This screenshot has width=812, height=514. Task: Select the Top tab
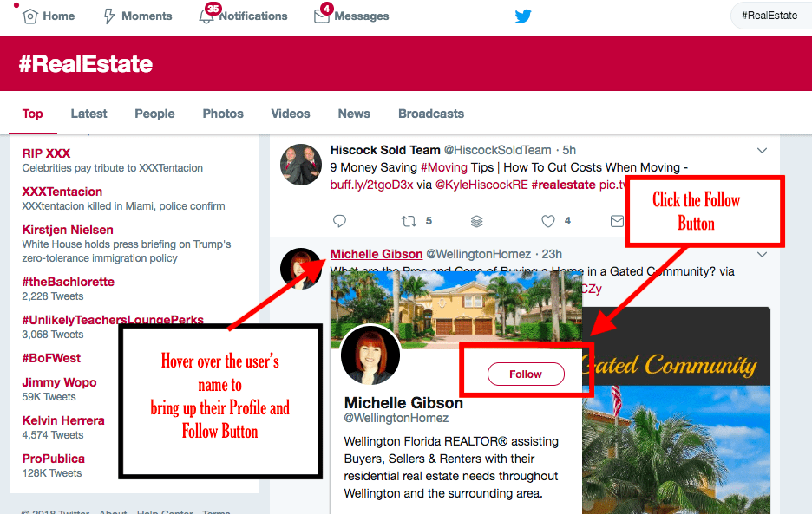tap(32, 114)
